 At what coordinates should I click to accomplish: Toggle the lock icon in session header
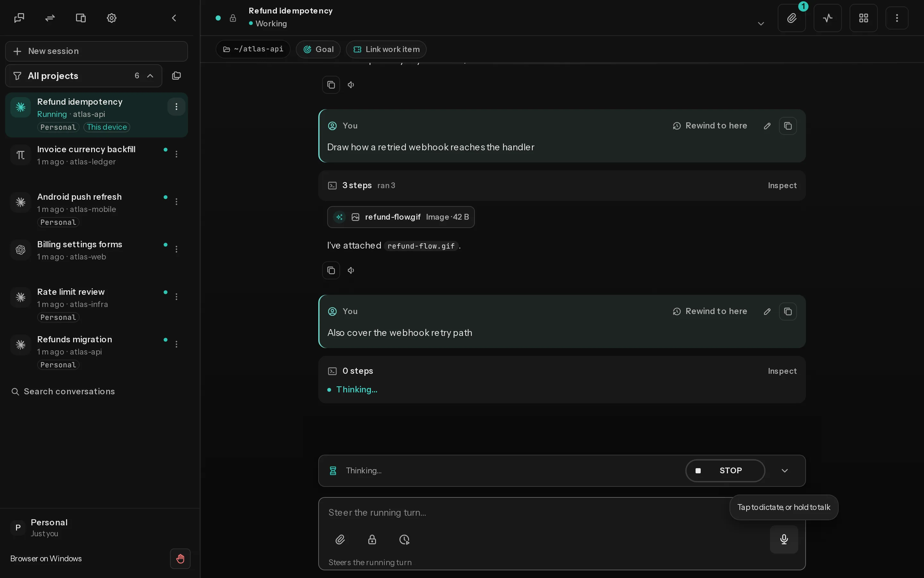233,18
